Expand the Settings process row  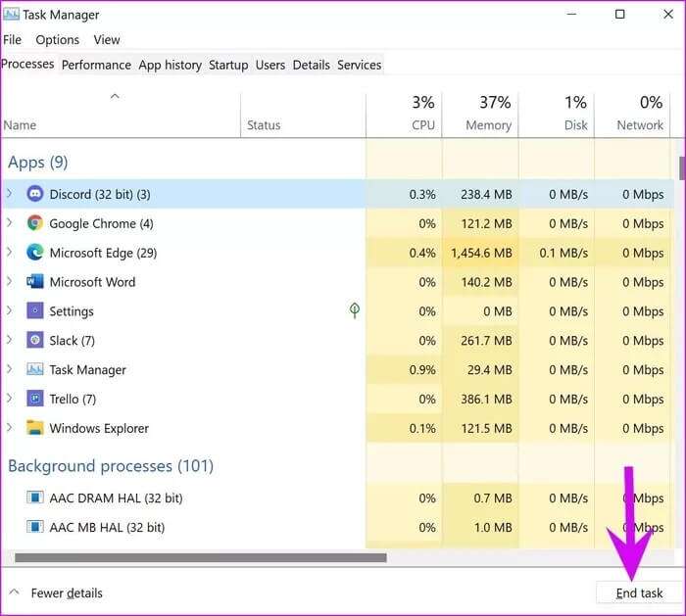[10, 310]
